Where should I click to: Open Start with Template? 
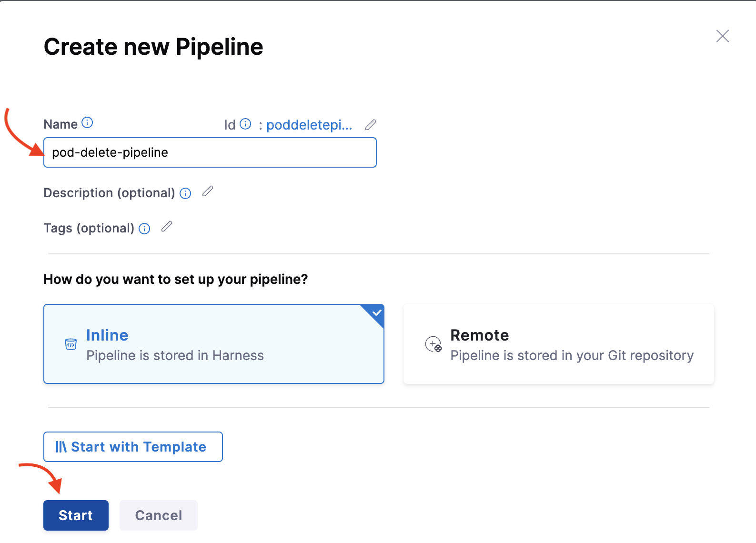tap(133, 447)
